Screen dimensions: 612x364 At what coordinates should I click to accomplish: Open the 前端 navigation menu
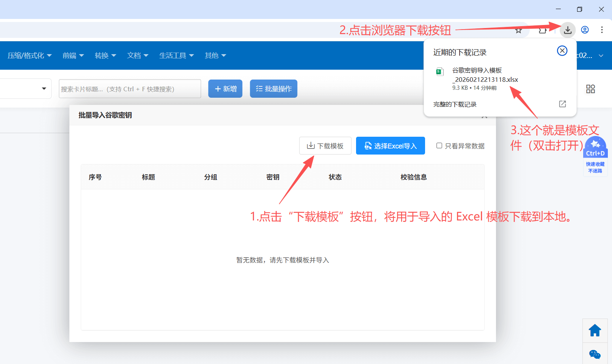[72, 55]
